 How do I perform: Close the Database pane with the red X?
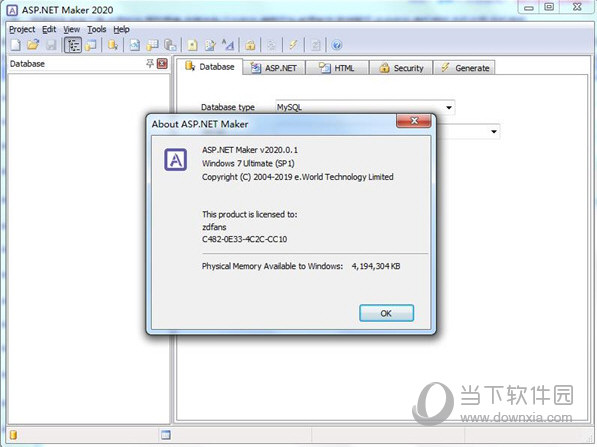tap(163, 64)
